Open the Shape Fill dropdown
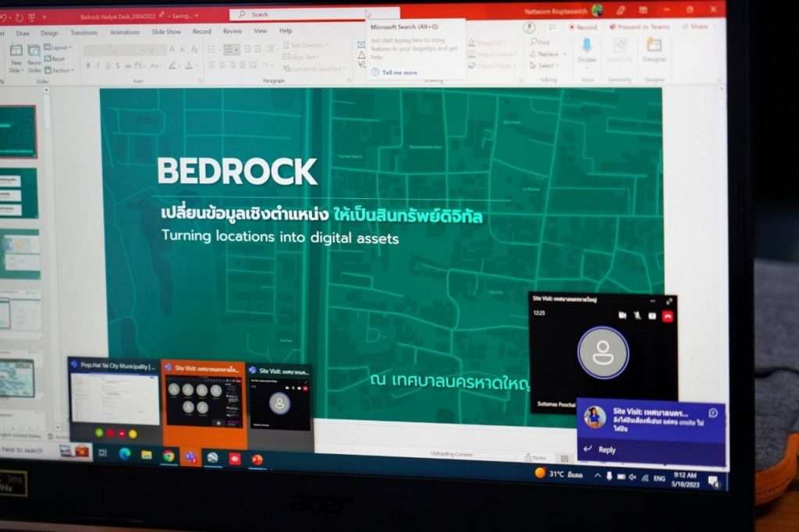Image resolution: width=799 pixels, height=532 pixels. [x=488, y=43]
